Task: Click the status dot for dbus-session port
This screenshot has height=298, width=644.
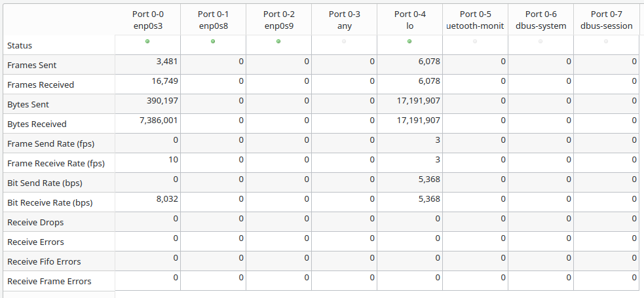Action: pos(606,41)
